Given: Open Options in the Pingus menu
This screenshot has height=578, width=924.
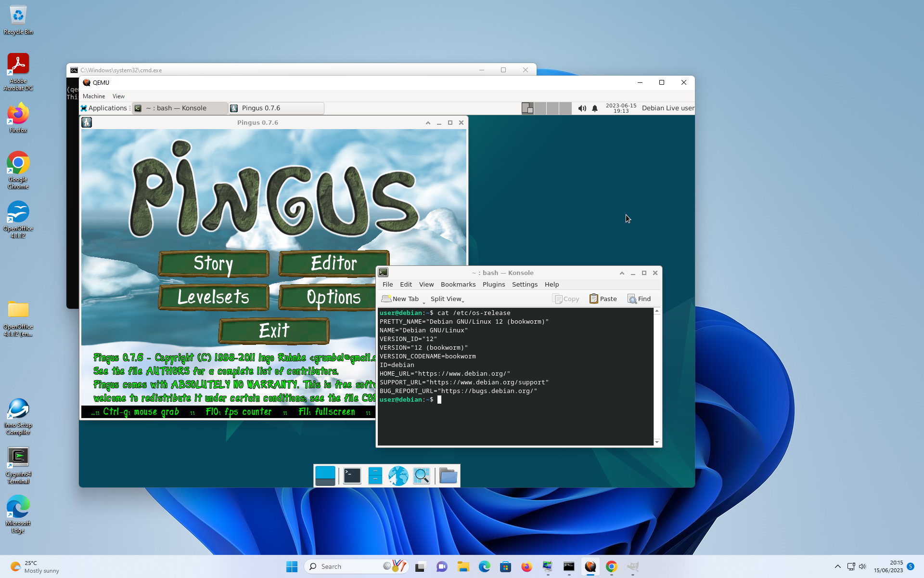Looking at the screenshot, I should [x=327, y=297].
